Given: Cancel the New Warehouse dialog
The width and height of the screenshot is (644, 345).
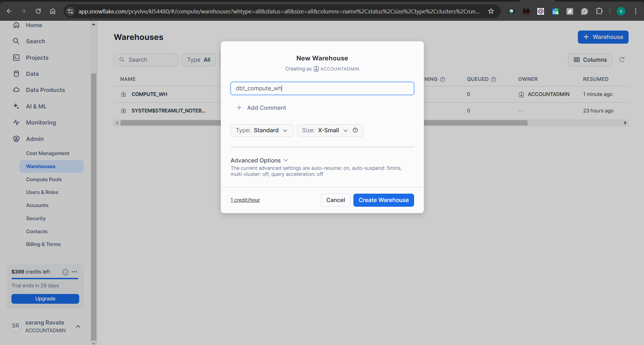Looking at the screenshot, I should (x=335, y=200).
